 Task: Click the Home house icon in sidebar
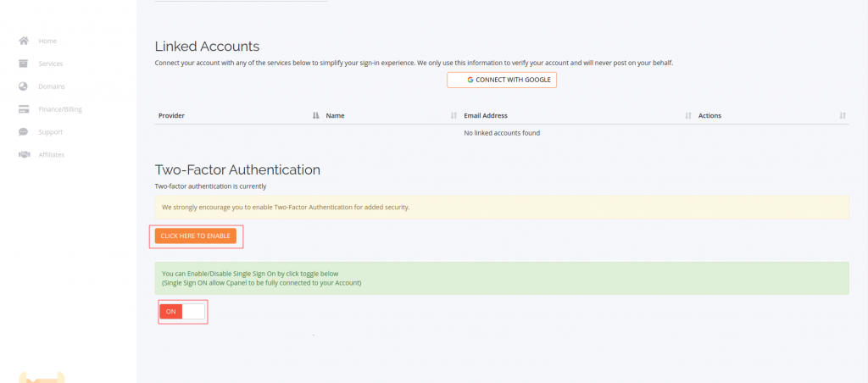[x=24, y=41]
